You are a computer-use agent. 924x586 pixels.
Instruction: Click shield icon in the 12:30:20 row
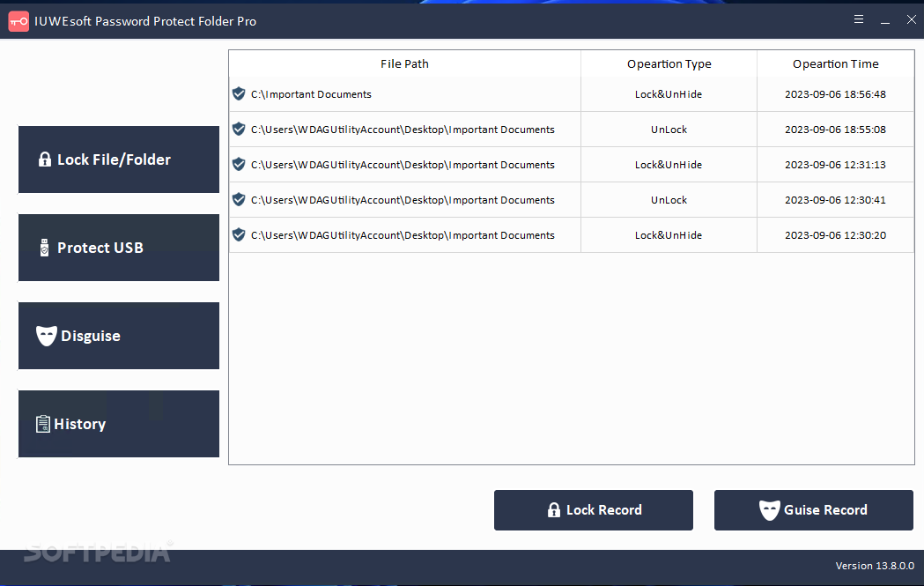(239, 235)
